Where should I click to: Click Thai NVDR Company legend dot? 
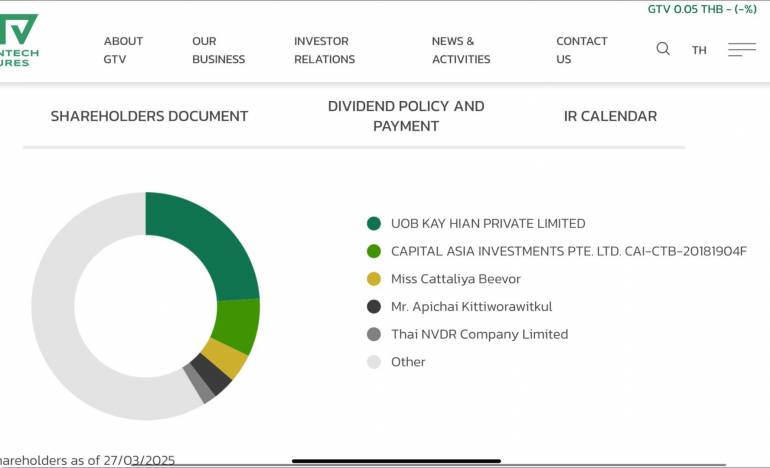click(374, 334)
